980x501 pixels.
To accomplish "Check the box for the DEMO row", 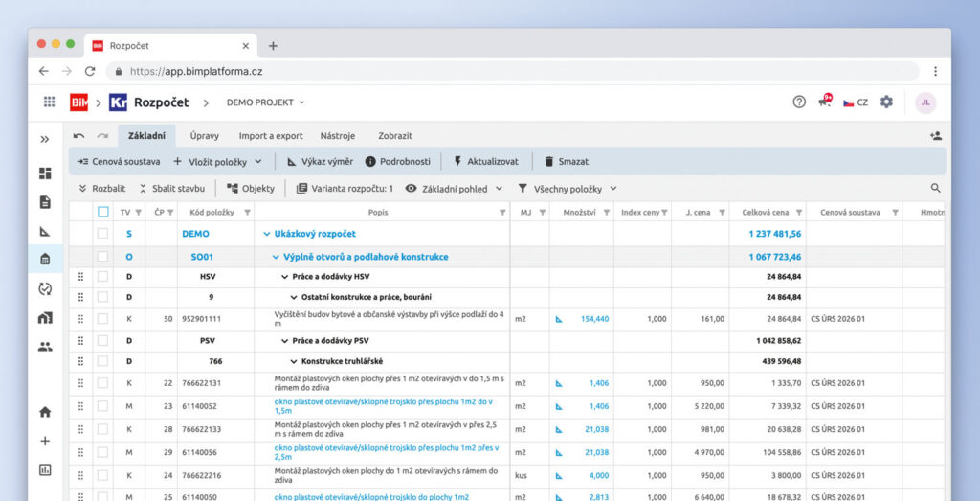I will pos(103,234).
